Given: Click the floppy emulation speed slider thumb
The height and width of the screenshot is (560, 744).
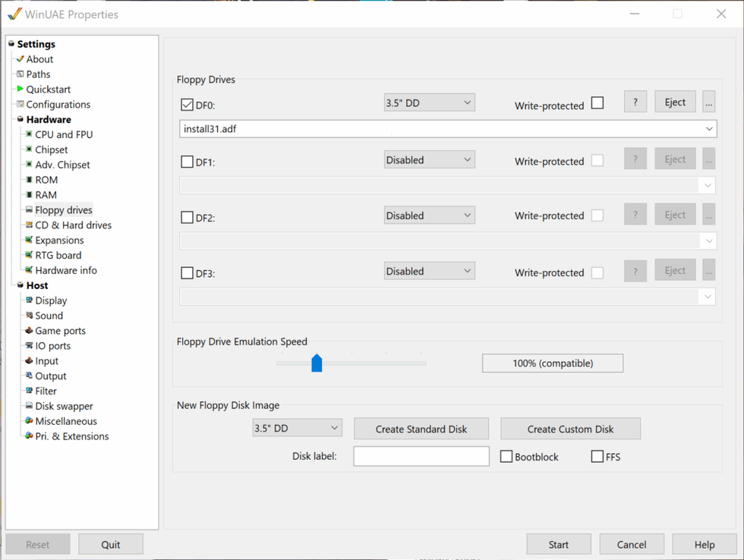Looking at the screenshot, I should (317, 363).
